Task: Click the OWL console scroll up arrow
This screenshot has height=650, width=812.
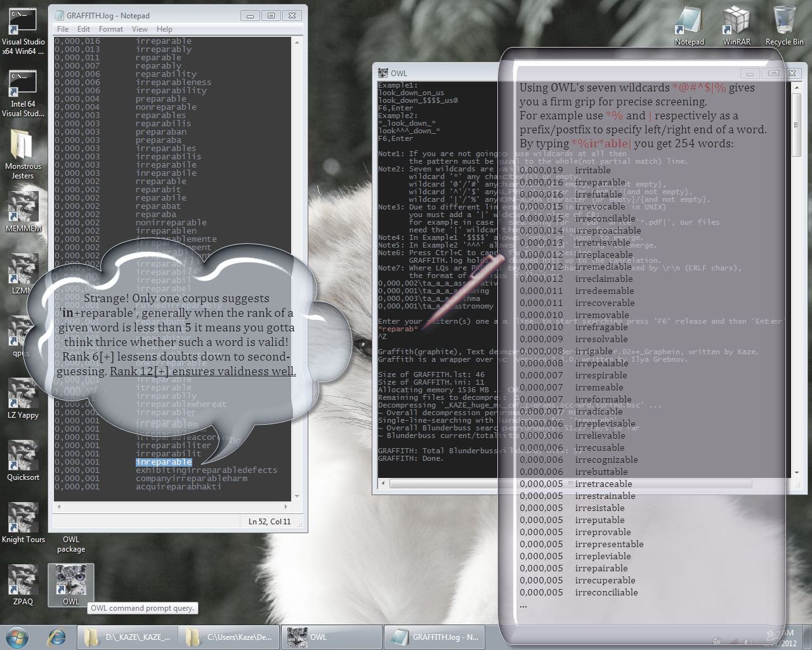Action: tap(797, 88)
